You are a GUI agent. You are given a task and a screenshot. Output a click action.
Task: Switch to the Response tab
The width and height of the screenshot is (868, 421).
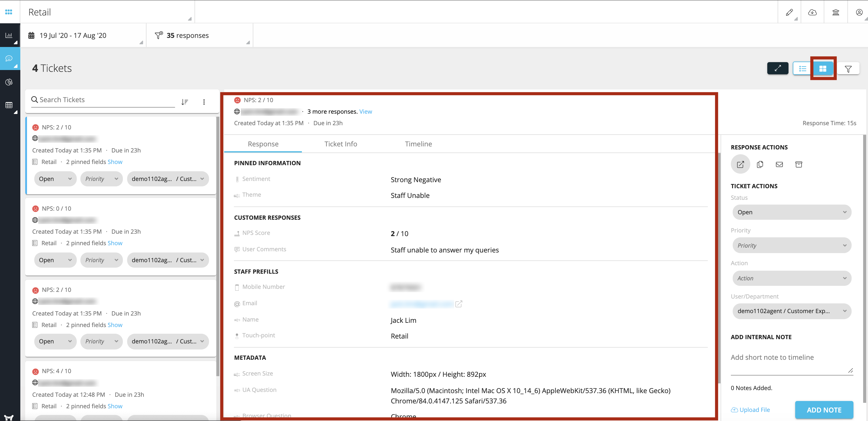(x=263, y=144)
